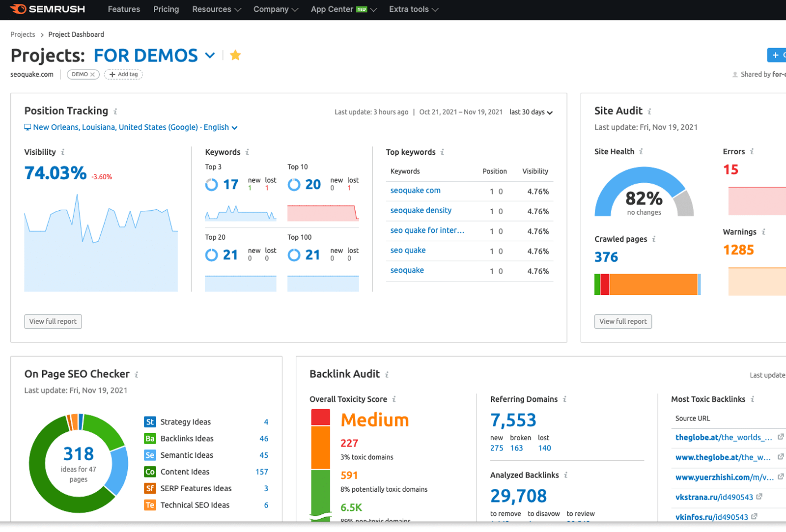Click the Technical SEO Ideas 'Te' icon
Viewport: 786px width, 532px height.
150,504
